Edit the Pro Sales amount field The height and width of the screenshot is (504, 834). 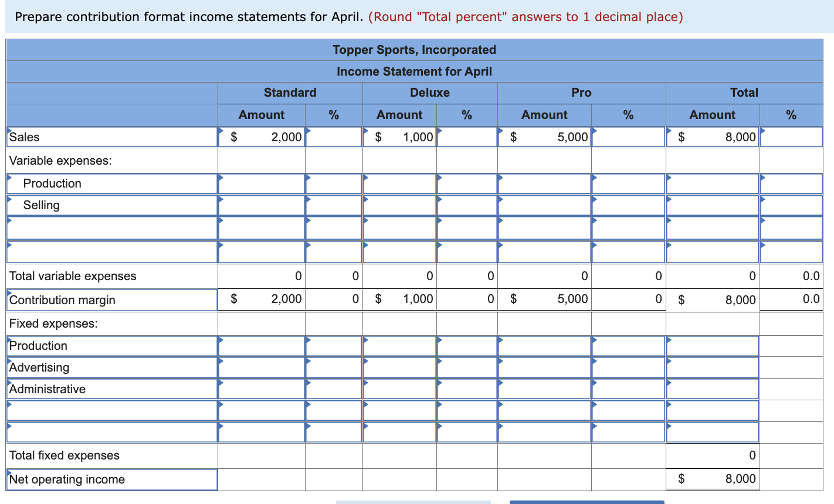pyautogui.click(x=544, y=137)
